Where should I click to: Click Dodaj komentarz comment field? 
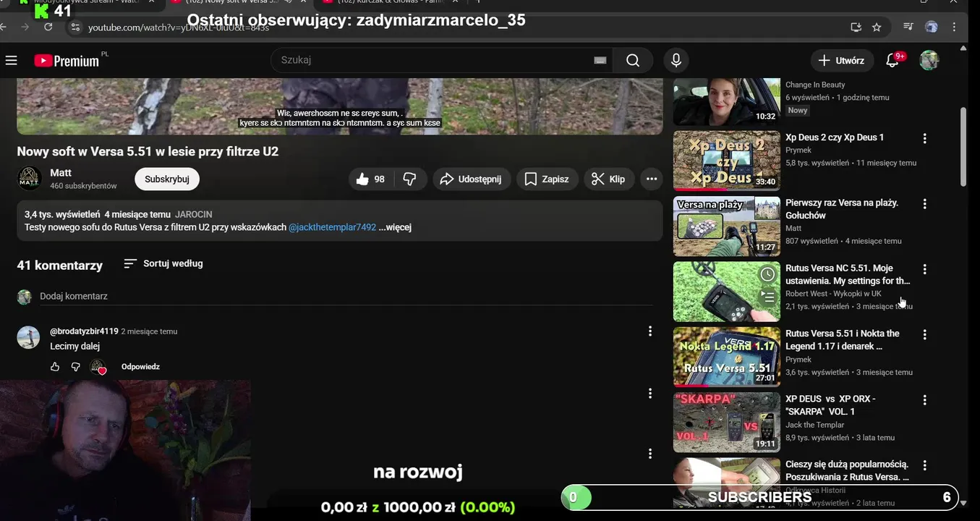[346, 297]
